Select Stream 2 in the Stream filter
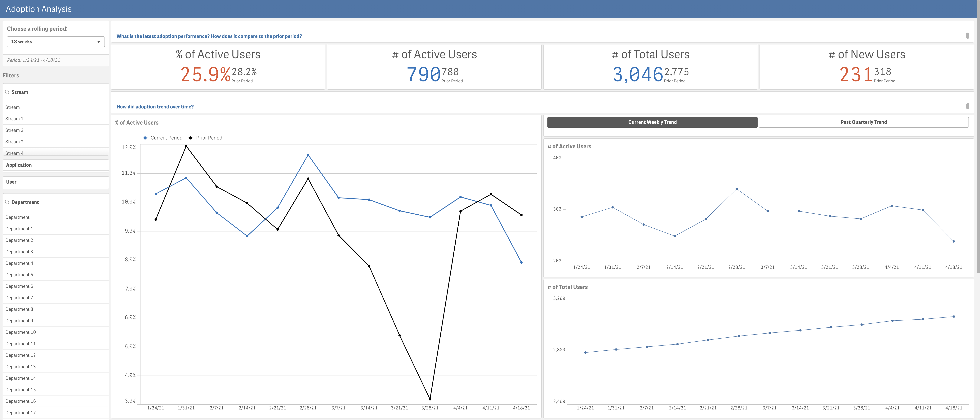Viewport: 980px width, 420px height. coord(56,130)
